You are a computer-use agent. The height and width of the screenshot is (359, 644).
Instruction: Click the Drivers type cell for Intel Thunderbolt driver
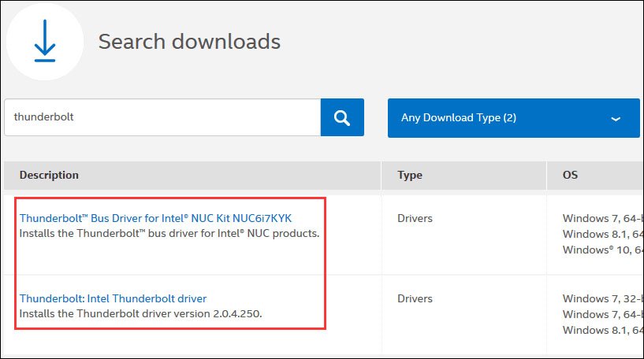417,298
